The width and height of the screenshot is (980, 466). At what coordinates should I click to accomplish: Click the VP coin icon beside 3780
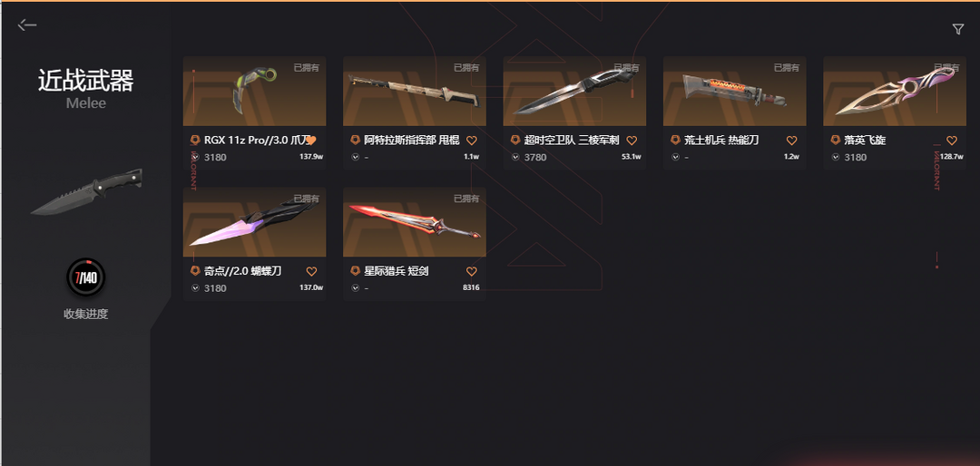click(x=515, y=157)
